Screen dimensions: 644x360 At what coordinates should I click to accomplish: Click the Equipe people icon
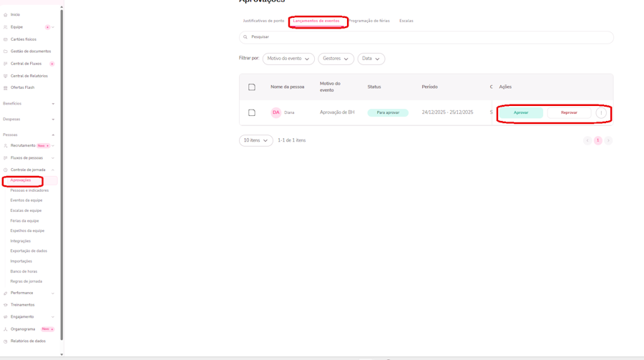click(5, 27)
